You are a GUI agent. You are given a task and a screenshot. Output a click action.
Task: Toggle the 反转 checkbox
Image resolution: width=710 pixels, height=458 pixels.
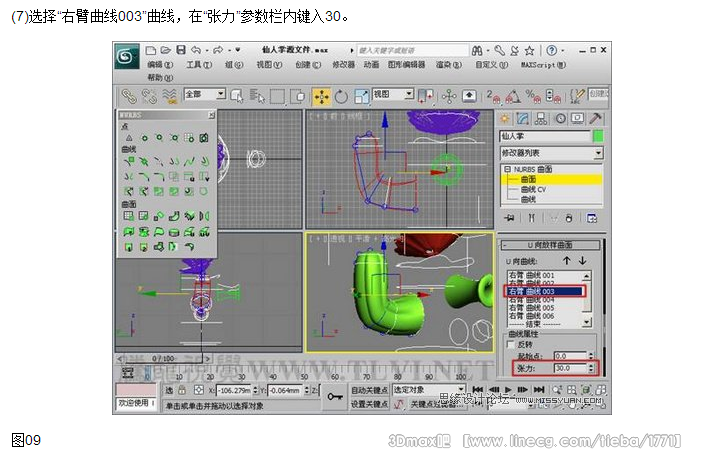[511, 345]
